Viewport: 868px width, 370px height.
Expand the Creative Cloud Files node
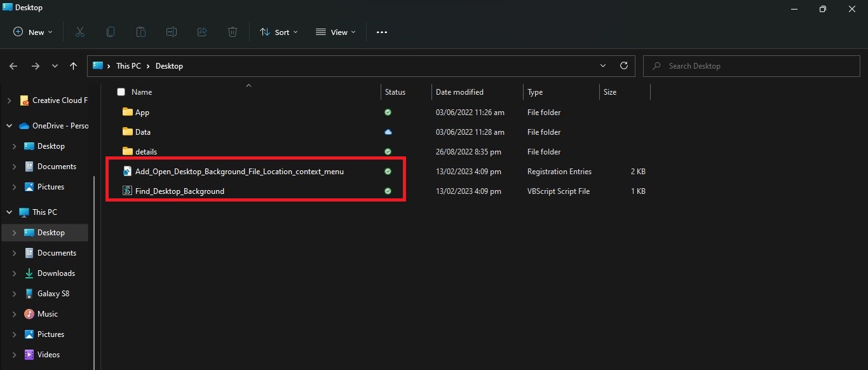click(9, 100)
